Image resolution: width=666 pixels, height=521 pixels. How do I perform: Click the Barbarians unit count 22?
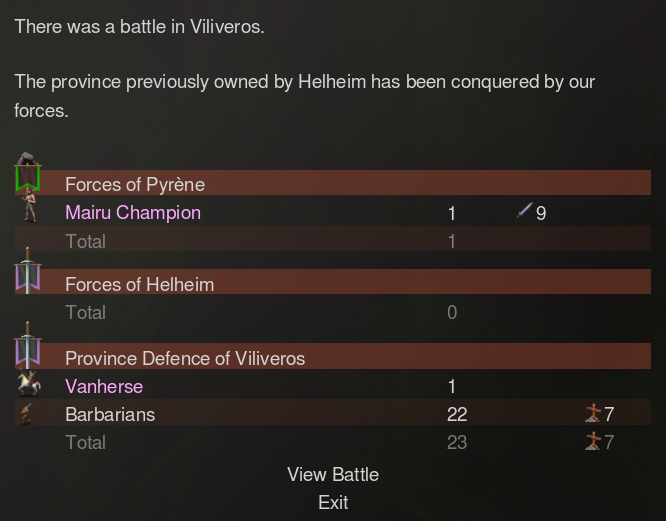[x=457, y=414]
